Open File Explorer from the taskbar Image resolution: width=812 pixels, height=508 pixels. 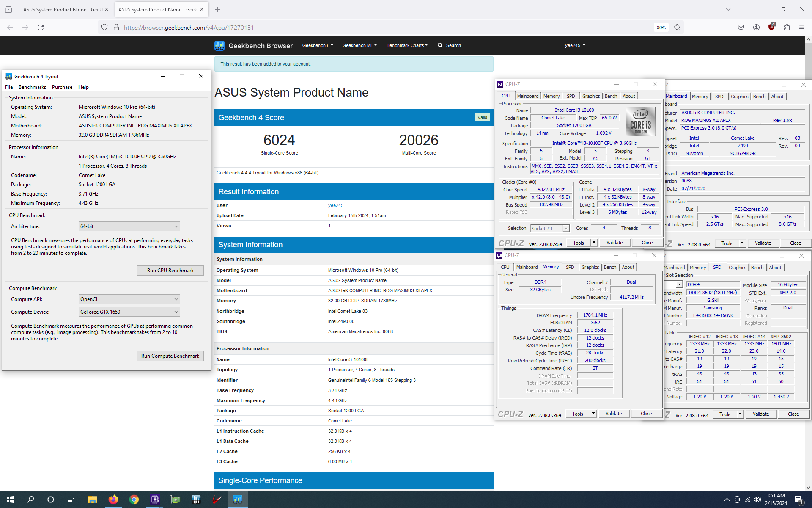(92, 500)
